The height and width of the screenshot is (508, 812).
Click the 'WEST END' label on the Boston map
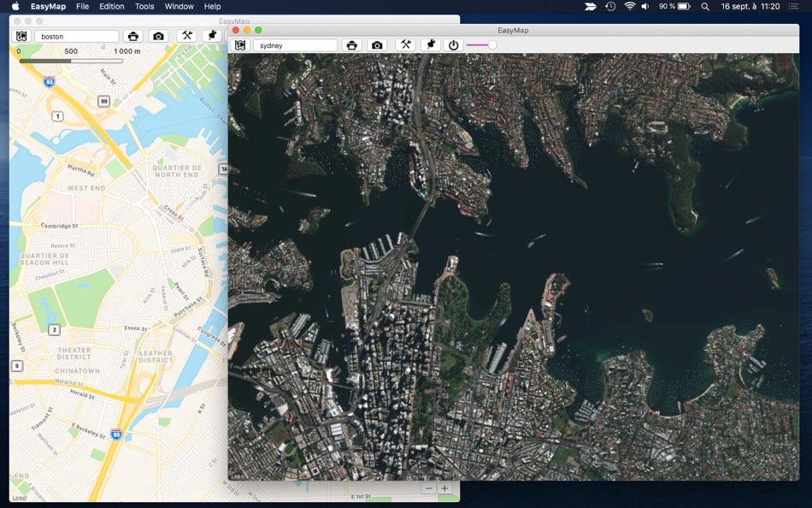click(86, 188)
